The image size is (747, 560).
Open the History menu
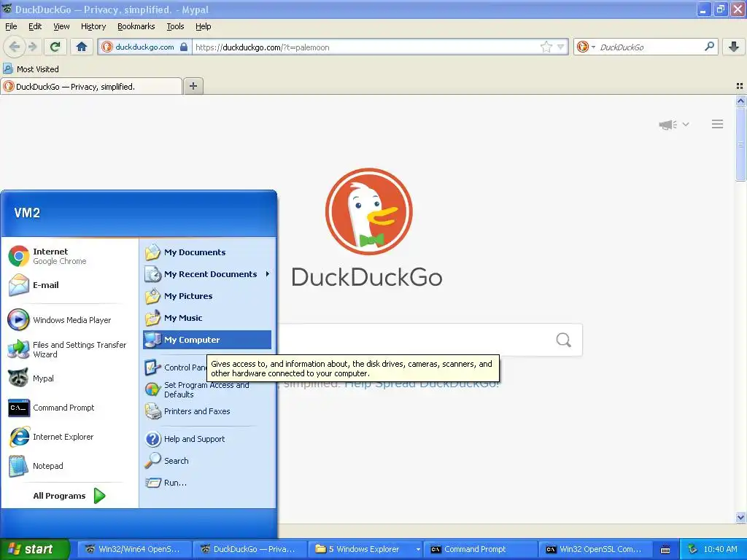93,26
